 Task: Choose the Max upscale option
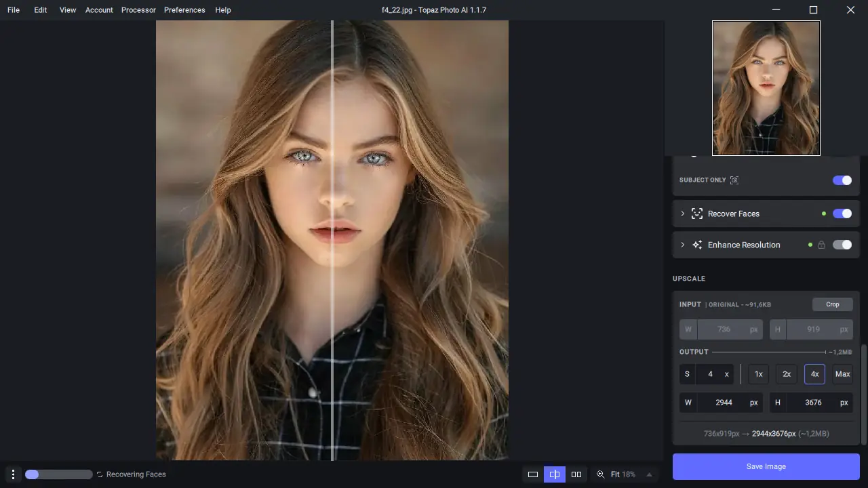click(x=843, y=374)
